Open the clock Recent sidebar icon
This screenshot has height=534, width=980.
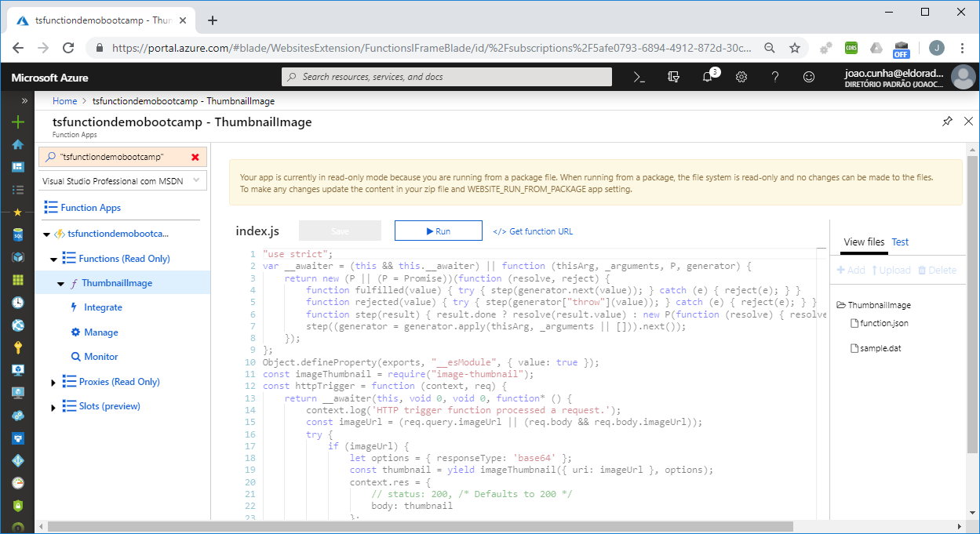(17, 303)
